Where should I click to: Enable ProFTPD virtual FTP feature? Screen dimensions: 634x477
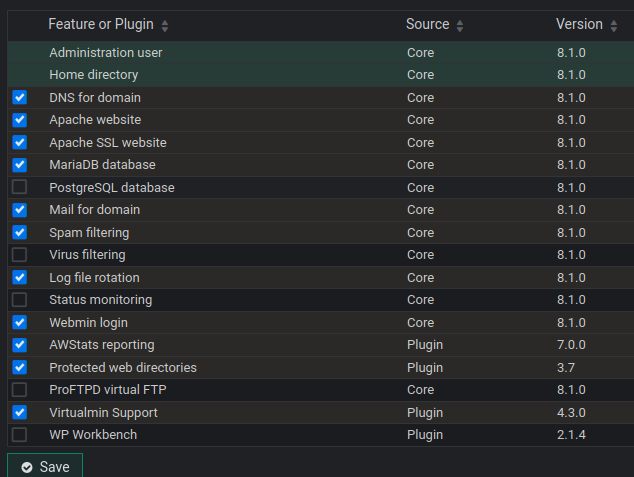(x=19, y=390)
